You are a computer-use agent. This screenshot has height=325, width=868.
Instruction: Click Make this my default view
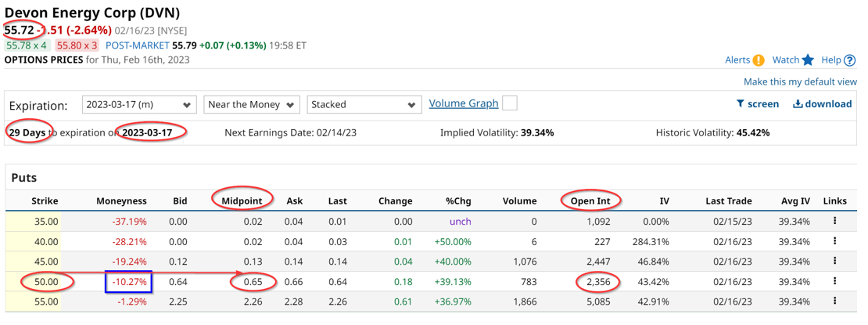click(800, 82)
